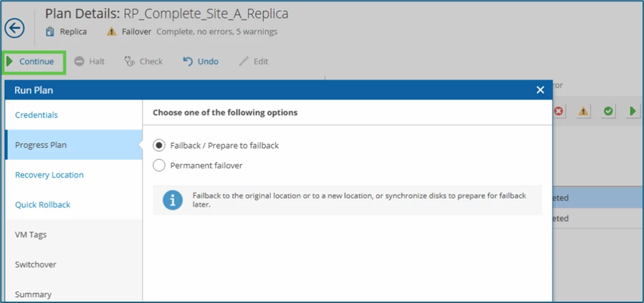Select the Permanent failover radio button
This screenshot has height=303, width=644.
[159, 165]
